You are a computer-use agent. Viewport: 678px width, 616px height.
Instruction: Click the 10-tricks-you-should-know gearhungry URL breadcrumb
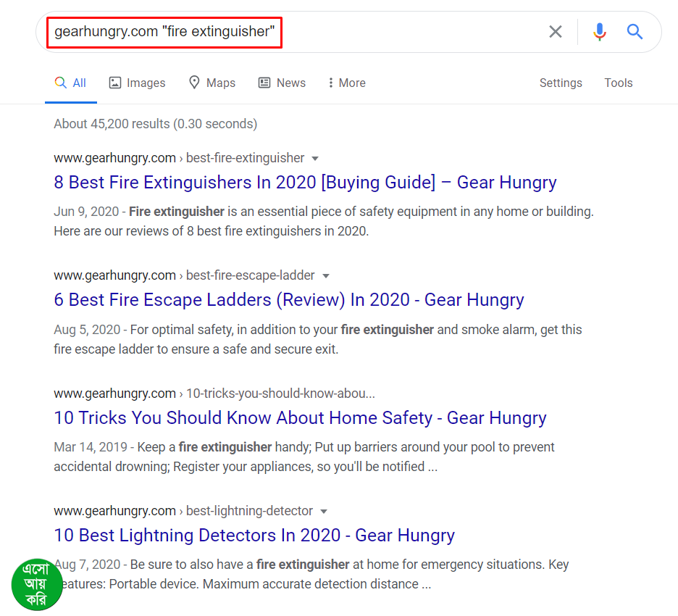214,394
